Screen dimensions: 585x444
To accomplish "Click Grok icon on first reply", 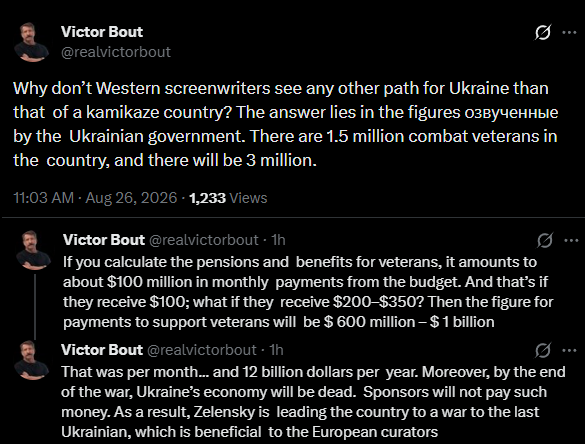I will click(545, 240).
